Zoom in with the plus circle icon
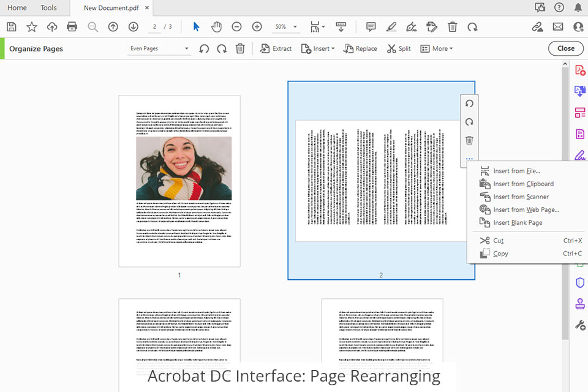 (x=257, y=26)
